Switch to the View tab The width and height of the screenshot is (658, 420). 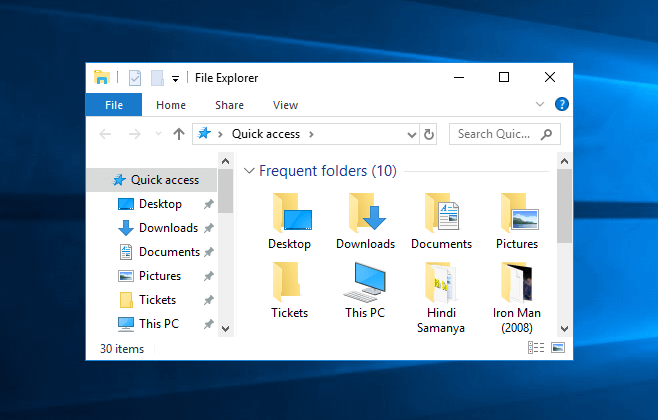[285, 105]
